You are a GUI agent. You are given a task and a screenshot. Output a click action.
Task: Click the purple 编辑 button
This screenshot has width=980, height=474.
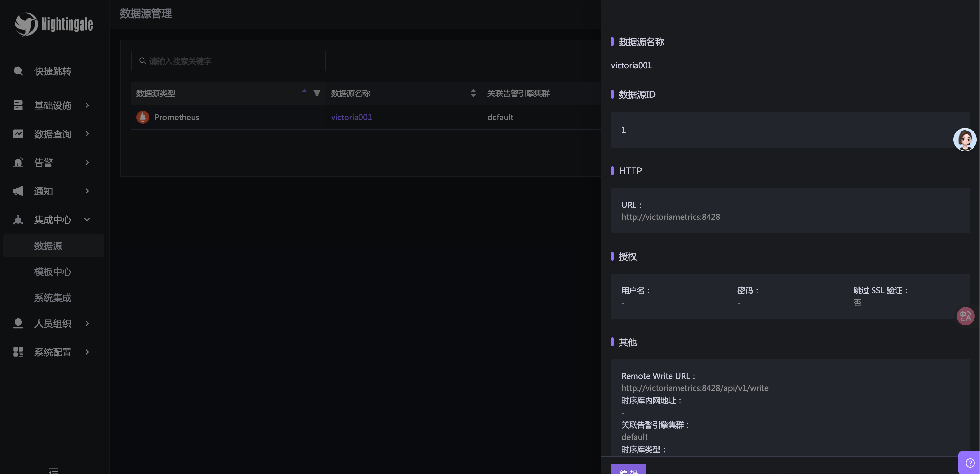(x=628, y=470)
